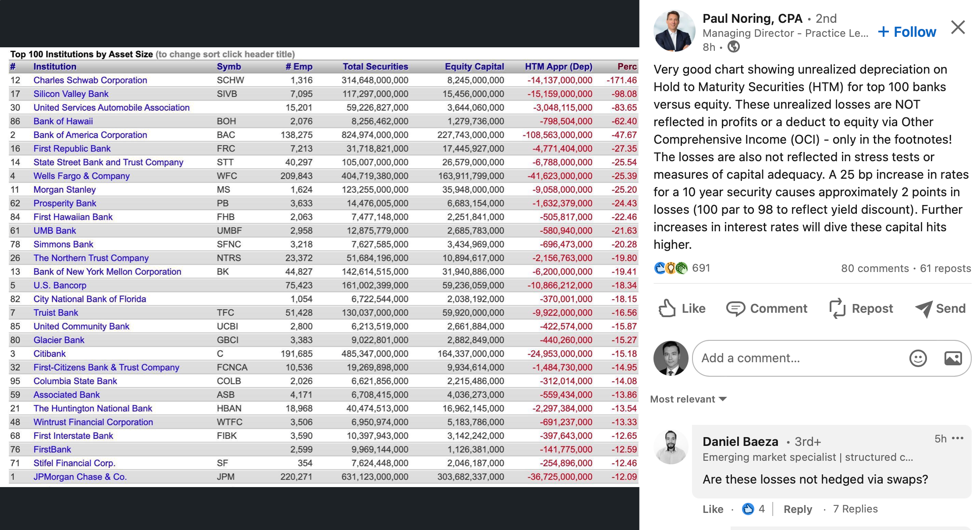Click the Like thumbs-up icon on post

(x=667, y=308)
